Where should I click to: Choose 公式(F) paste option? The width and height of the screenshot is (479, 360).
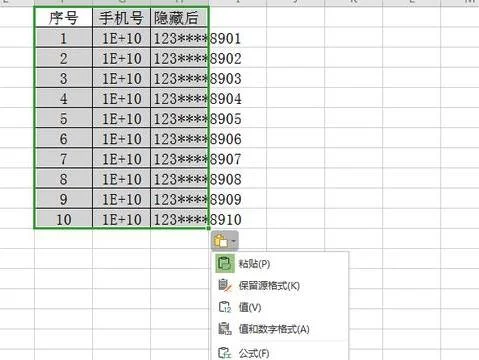(x=280, y=352)
